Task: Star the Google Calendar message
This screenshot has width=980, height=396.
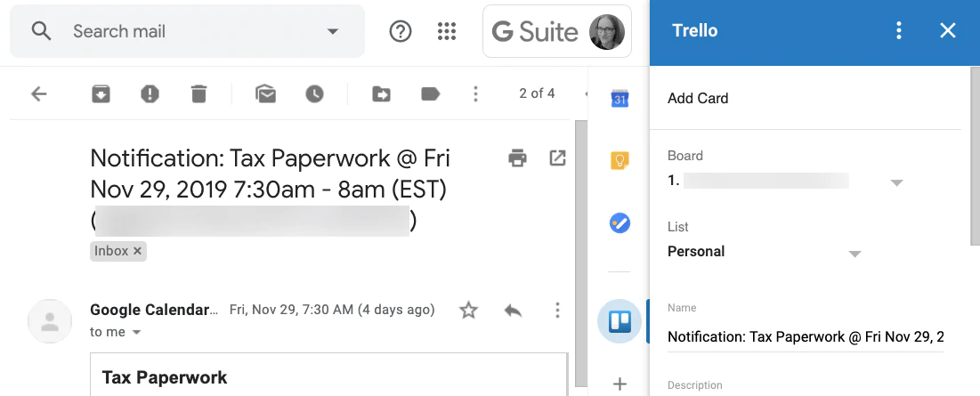Action: [468, 310]
